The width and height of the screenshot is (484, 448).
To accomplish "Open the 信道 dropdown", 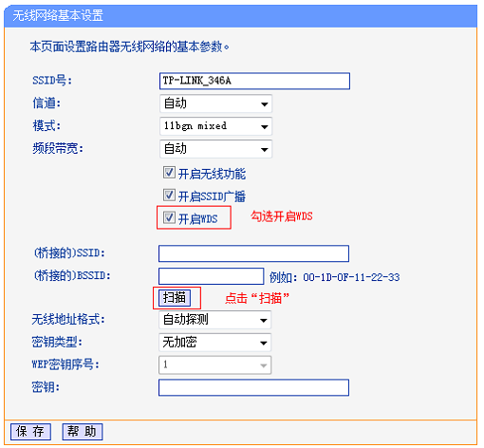I will [215, 103].
